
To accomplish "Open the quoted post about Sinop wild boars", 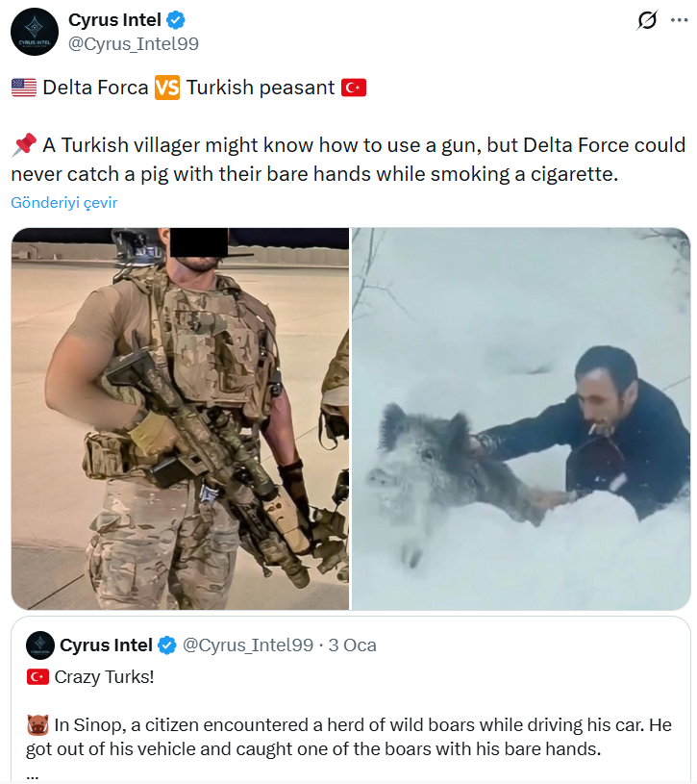I will click(351, 700).
